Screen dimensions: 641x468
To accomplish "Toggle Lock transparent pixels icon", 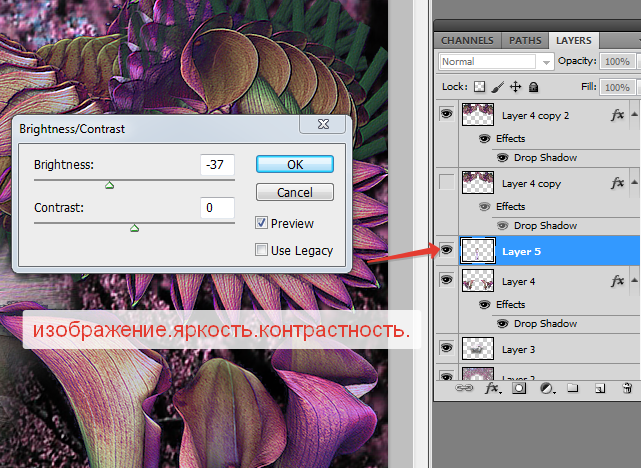I will pyautogui.click(x=480, y=87).
